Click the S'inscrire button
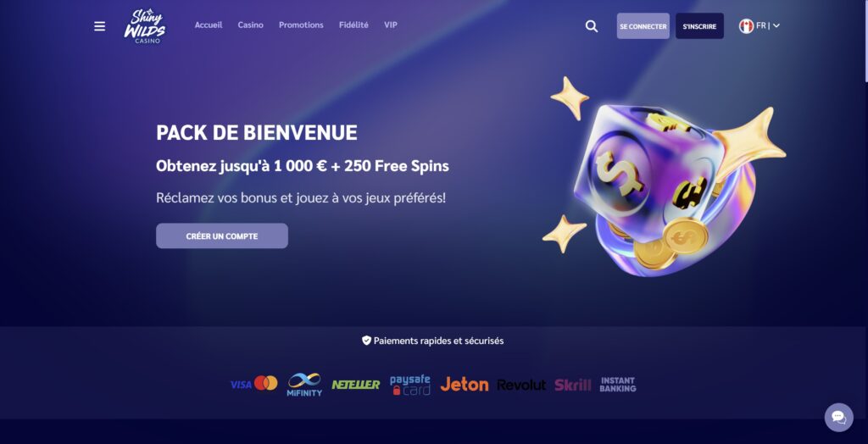The width and height of the screenshot is (868, 444). (x=699, y=26)
